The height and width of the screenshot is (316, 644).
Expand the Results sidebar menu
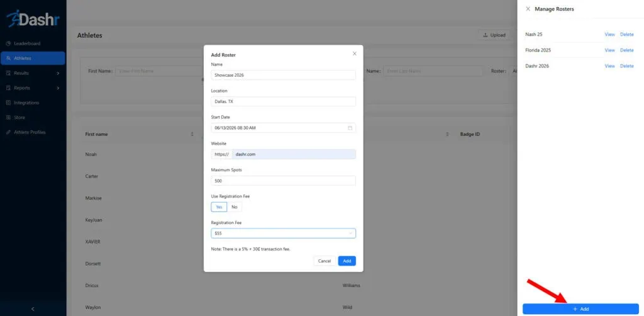pyautogui.click(x=58, y=73)
